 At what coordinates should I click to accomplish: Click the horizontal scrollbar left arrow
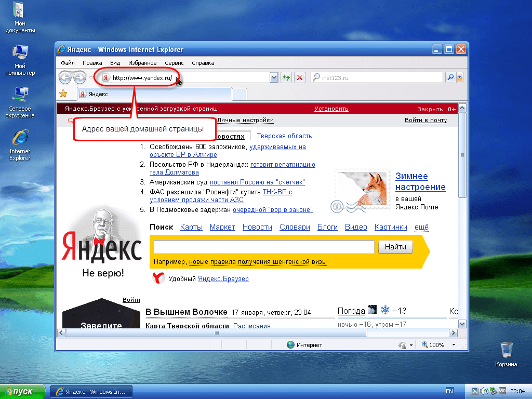click(x=61, y=333)
